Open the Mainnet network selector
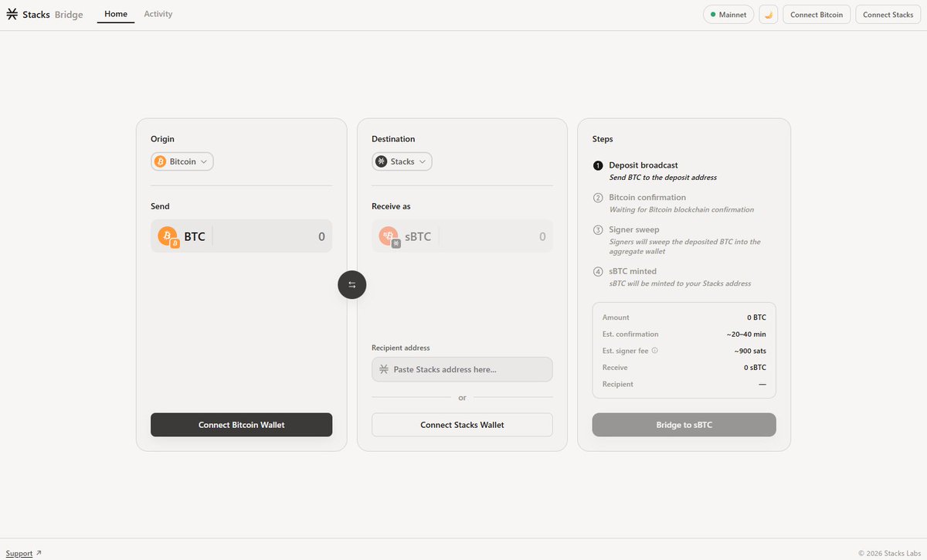Viewport: 927px width, 560px height. click(x=728, y=15)
